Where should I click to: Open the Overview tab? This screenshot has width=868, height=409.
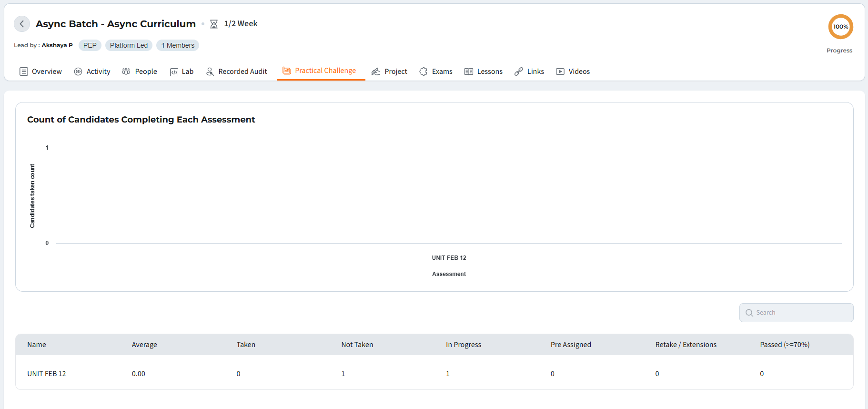click(x=41, y=72)
